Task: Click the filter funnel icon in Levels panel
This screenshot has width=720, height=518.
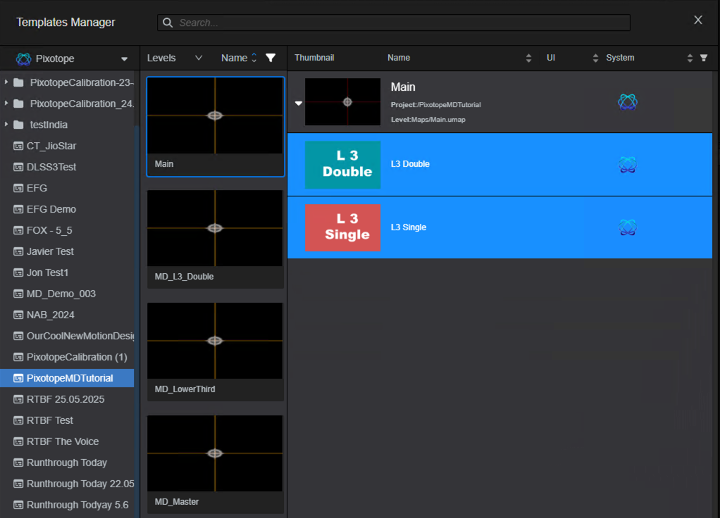Action: click(x=270, y=58)
